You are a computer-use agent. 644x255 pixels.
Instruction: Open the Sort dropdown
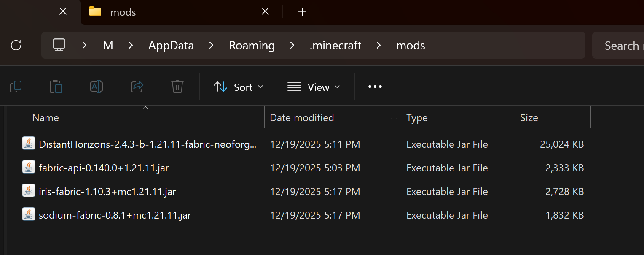[x=239, y=87]
